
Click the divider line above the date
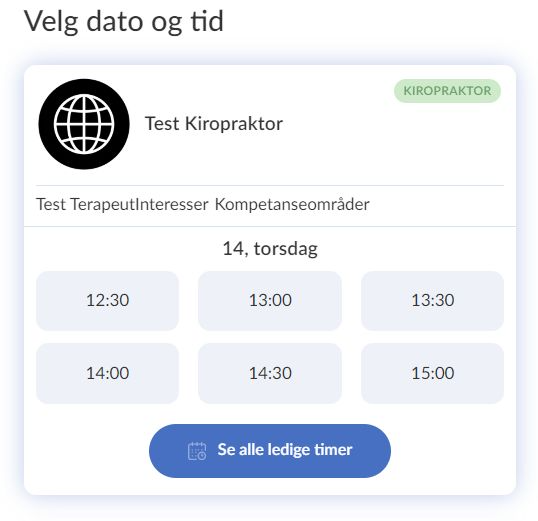click(x=270, y=227)
